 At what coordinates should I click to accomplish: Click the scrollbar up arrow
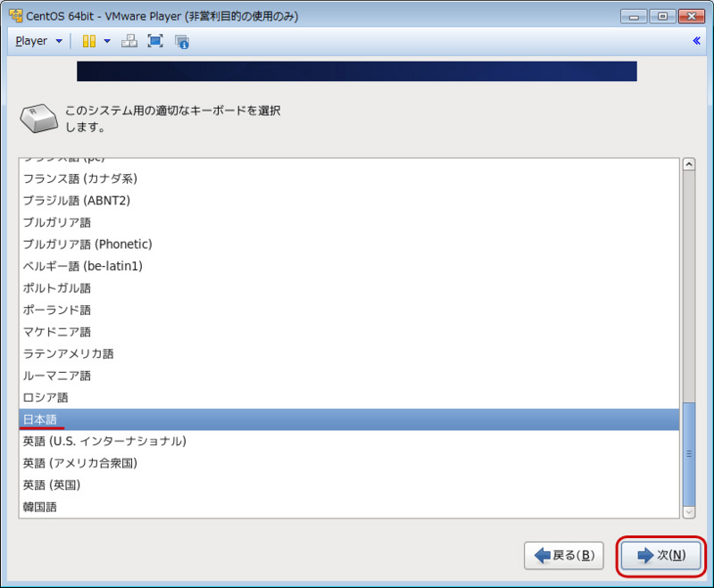[688, 163]
